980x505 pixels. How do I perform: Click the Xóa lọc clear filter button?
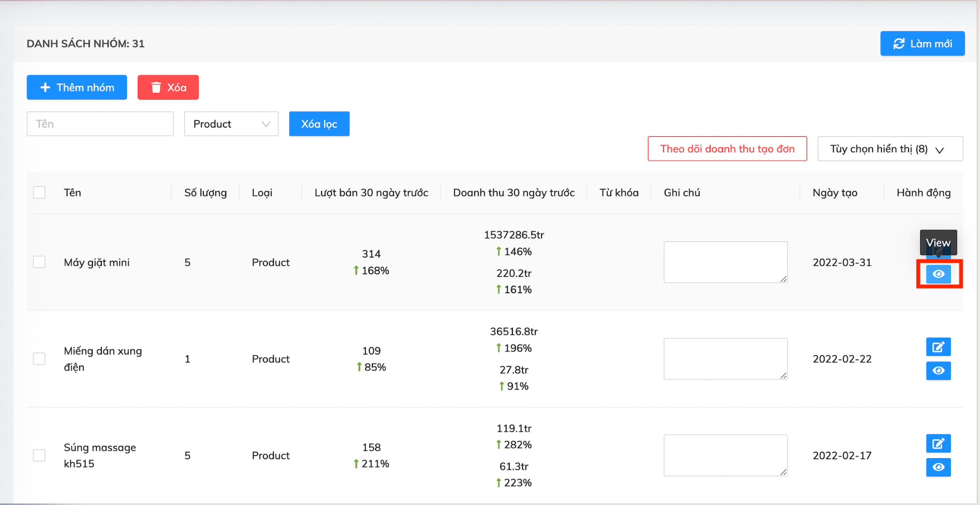click(319, 124)
